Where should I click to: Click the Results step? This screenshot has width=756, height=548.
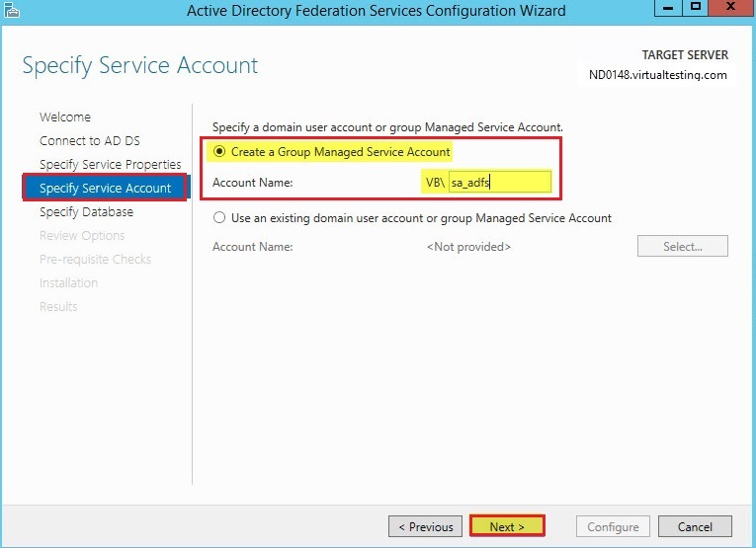coord(58,306)
